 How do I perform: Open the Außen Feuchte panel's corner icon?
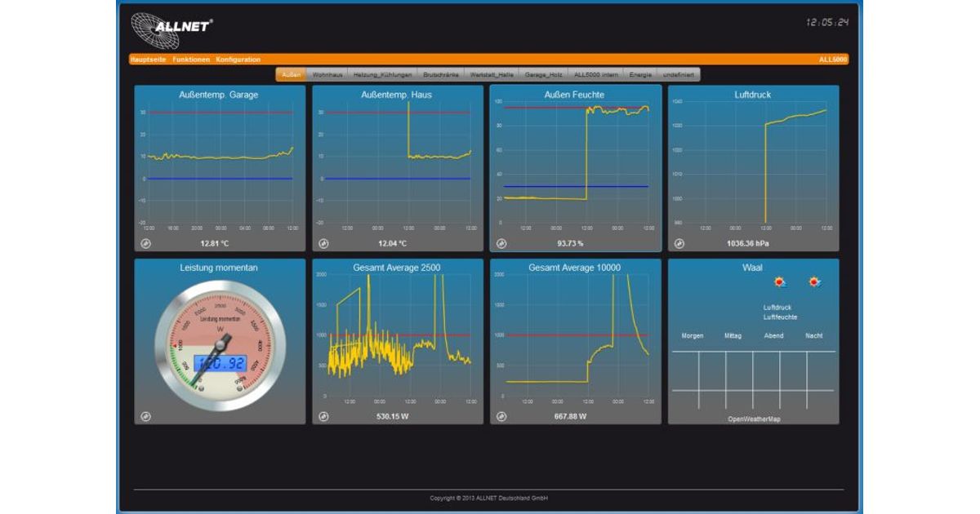click(x=501, y=243)
